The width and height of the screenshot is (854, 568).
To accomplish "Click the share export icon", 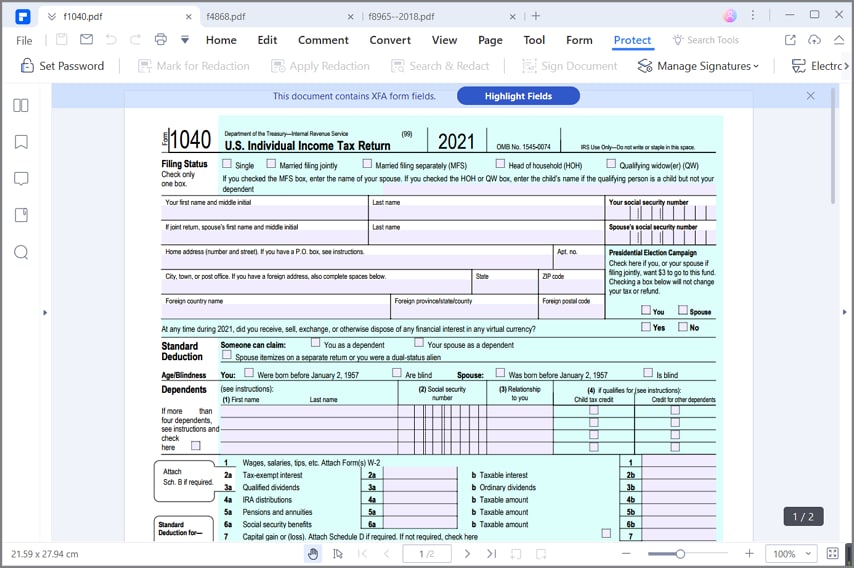I will (790, 40).
